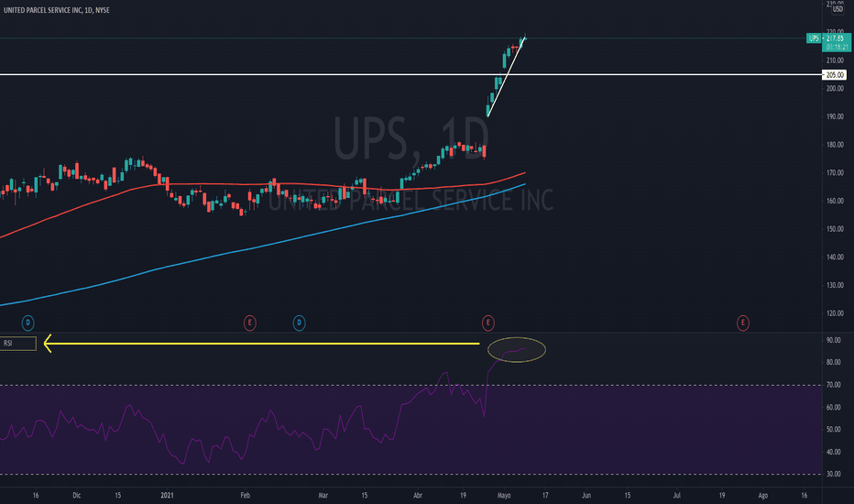Open the USD currency selector
854x504 pixels.
(838, 9)
